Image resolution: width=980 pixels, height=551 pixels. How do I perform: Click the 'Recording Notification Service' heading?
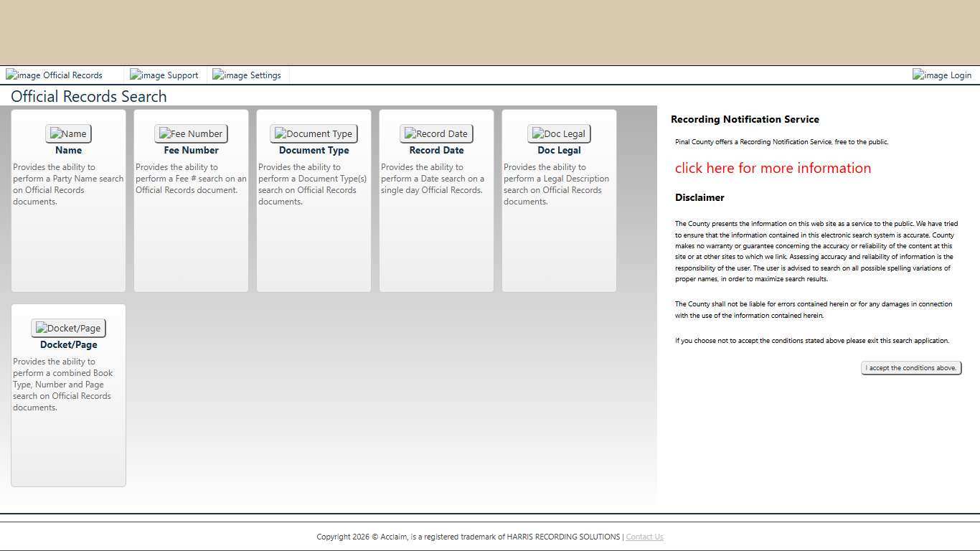745,119
